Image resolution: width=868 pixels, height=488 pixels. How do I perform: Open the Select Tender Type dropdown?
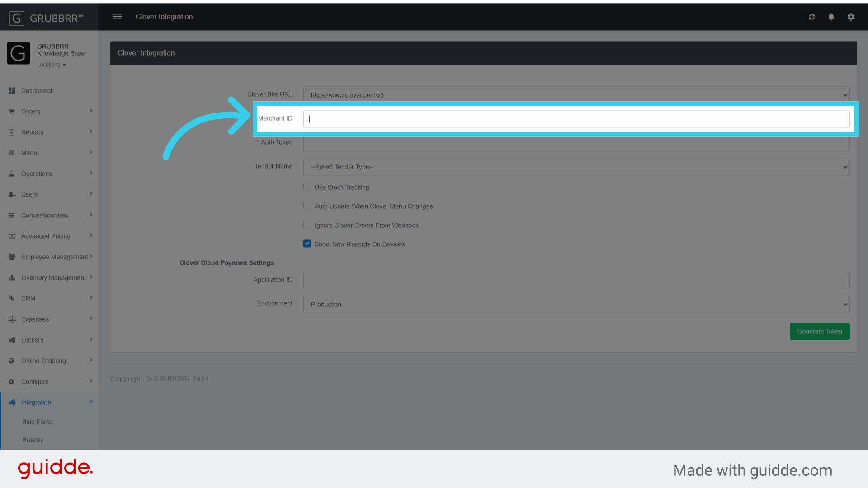coord(576,167)
